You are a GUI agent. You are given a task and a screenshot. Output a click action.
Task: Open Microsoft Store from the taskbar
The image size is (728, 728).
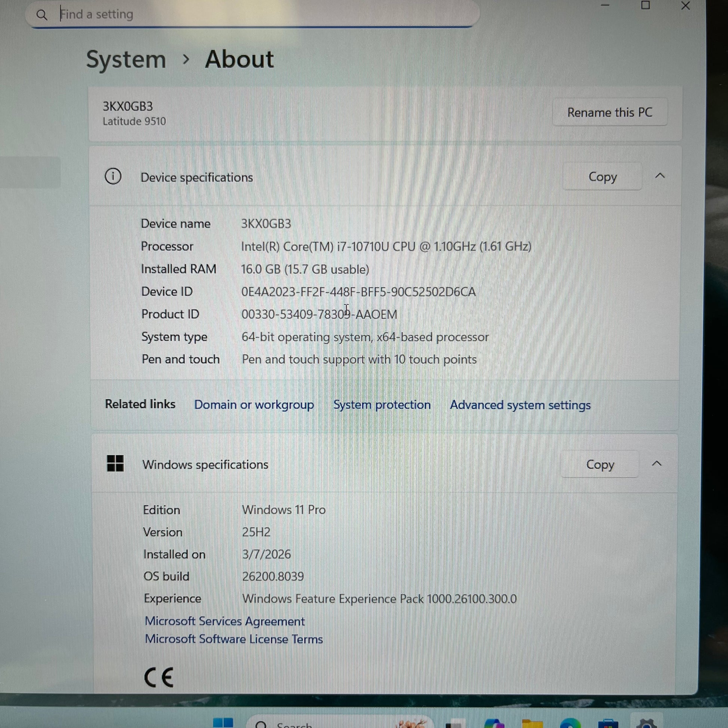coord(608,724)
